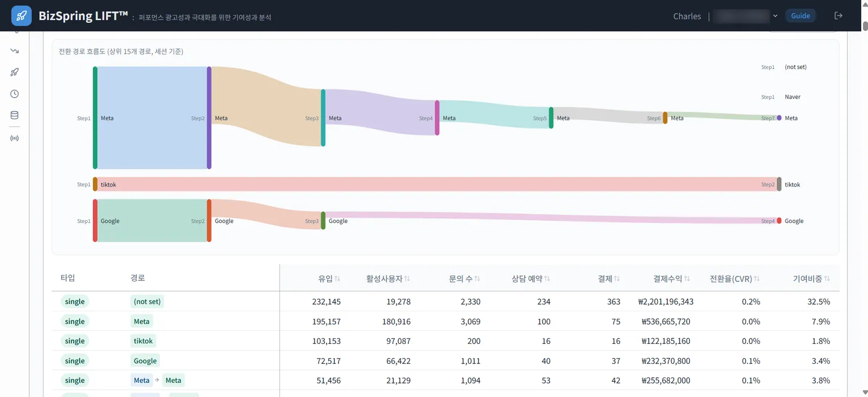This screenshot has height=397, width=868.
Task: Click the 경로 column header
Action: click(138, 278)
